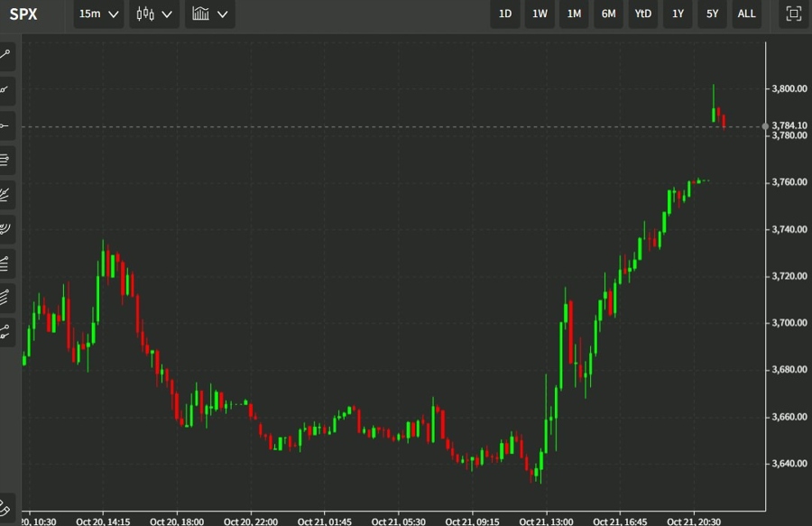Open the candlestick chart type icon

[145, 14]
